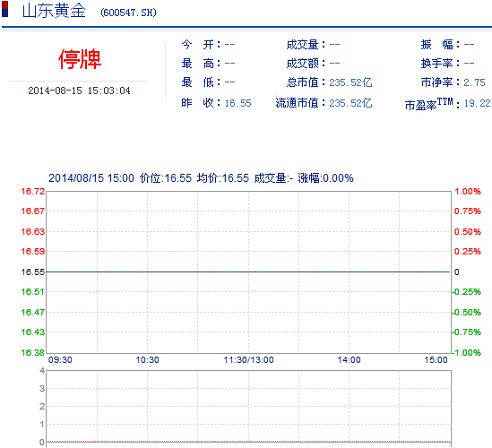Click the flat price line in chart
The width and height of the screenshot is (492, 448).
(x=248, y=271)
